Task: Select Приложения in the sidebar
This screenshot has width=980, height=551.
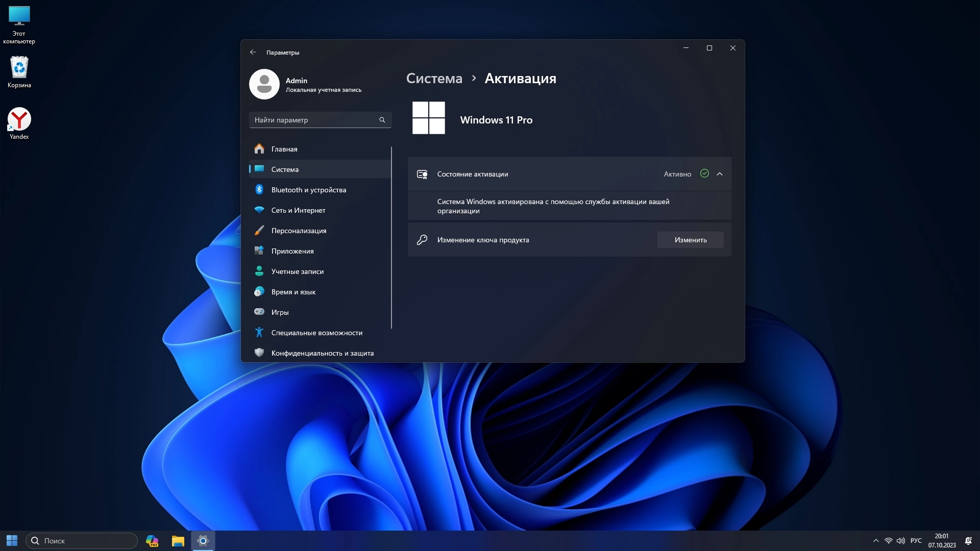Action: pos(292,251)
